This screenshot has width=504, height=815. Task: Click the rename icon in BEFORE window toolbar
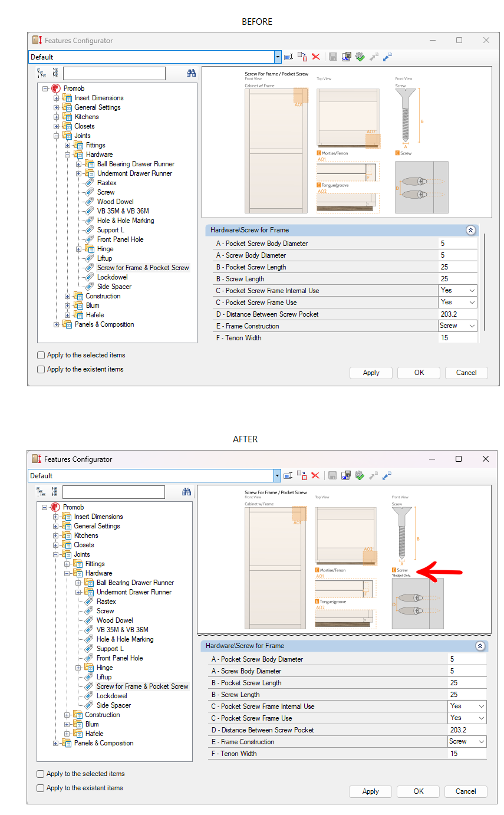click(288, 57)
